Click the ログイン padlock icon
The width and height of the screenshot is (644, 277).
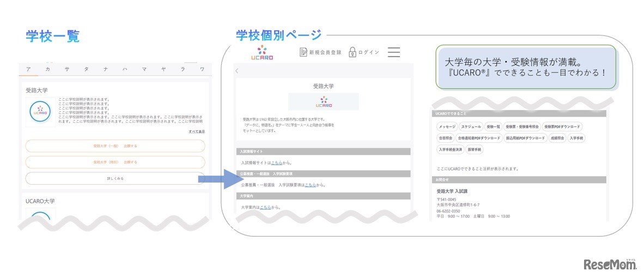(352, 52)
